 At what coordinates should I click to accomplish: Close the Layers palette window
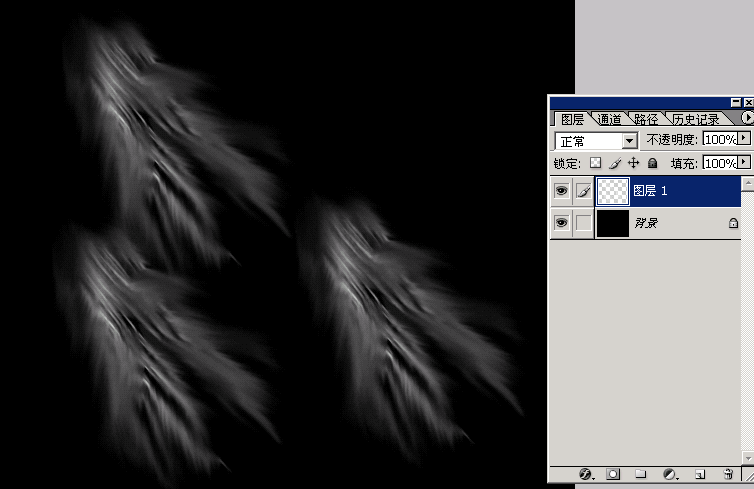point(748,102)
